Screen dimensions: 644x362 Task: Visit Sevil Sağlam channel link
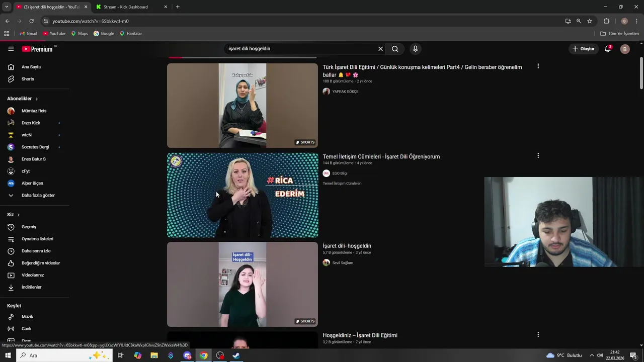click(343, 263)
